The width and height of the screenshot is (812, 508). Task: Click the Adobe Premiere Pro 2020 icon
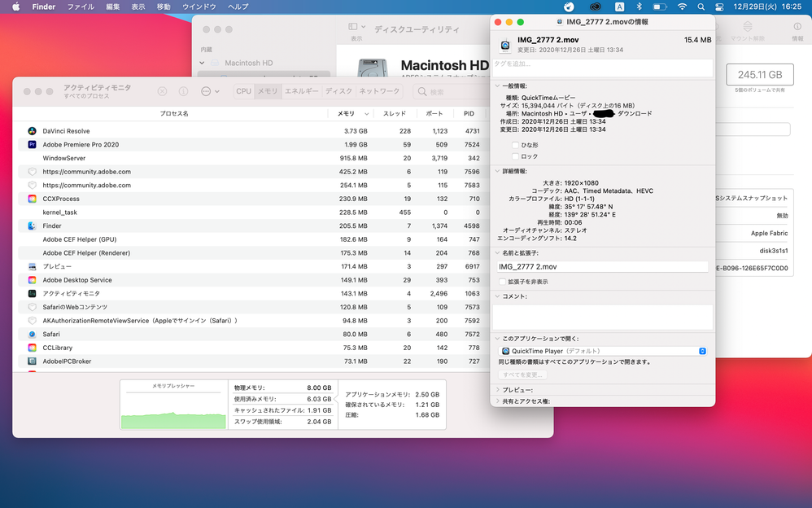click(x=32, y=145)
